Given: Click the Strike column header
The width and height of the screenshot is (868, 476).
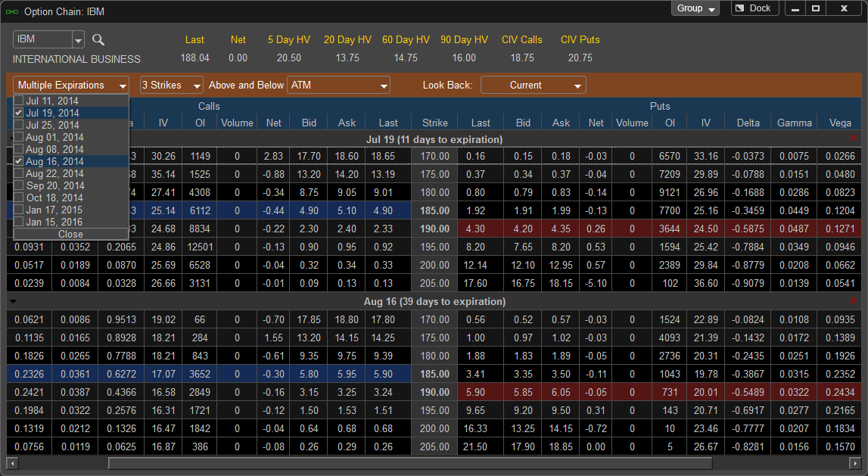Looking at the screenshot, I should pyautogui.click(x=435, y=123).
